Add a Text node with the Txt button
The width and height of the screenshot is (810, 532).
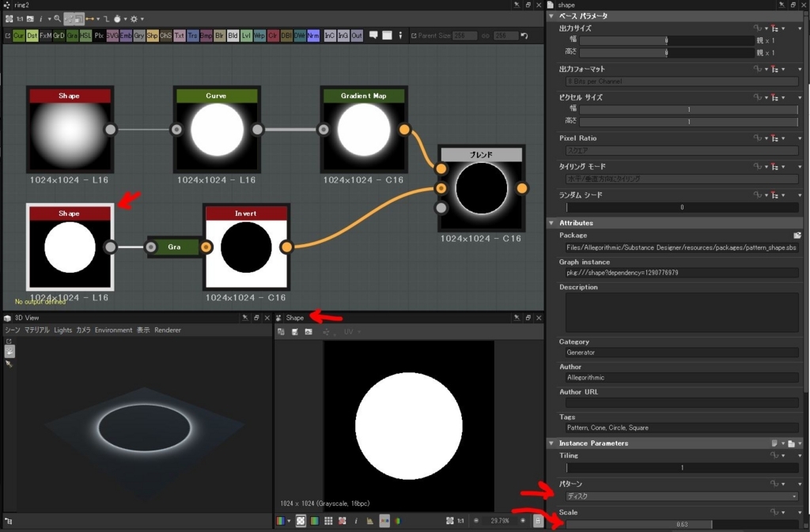coord(180,36)
